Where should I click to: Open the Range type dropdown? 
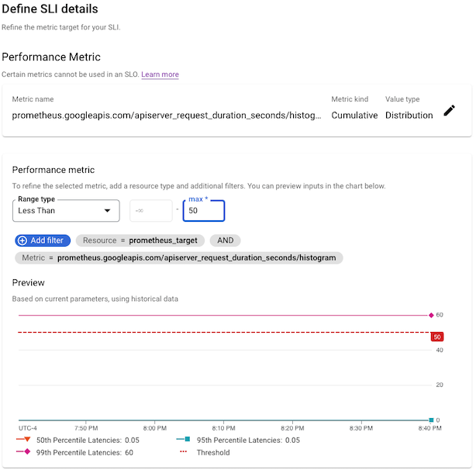pyautogui.click(x=66, y=210)
